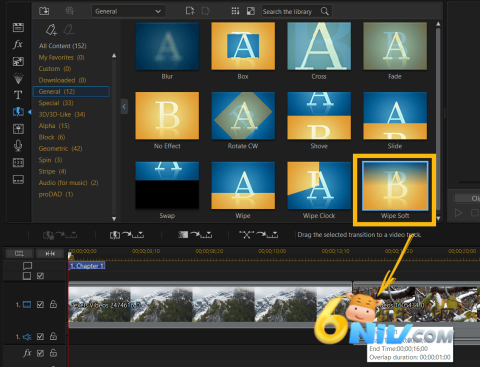Screen dimensions: 480x367
Task: Open the Audio Mixing Room icon
Action: 18,129
